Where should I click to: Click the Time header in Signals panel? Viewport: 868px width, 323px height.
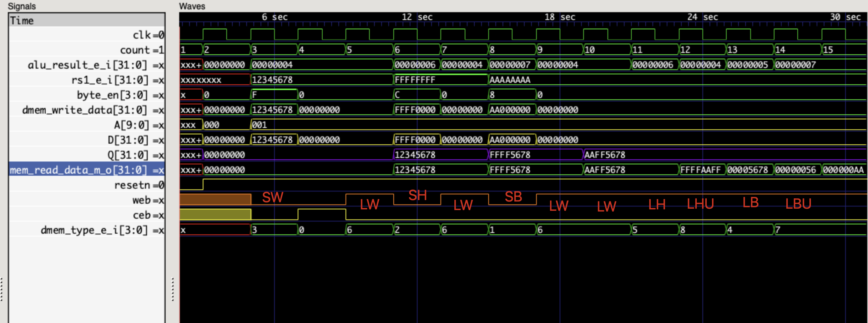click(87, 20)
